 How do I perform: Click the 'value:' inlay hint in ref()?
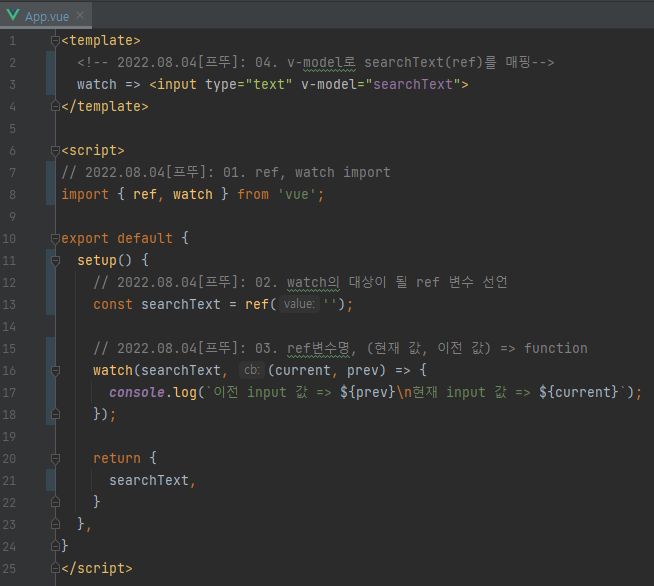click(x=299, y=304)
